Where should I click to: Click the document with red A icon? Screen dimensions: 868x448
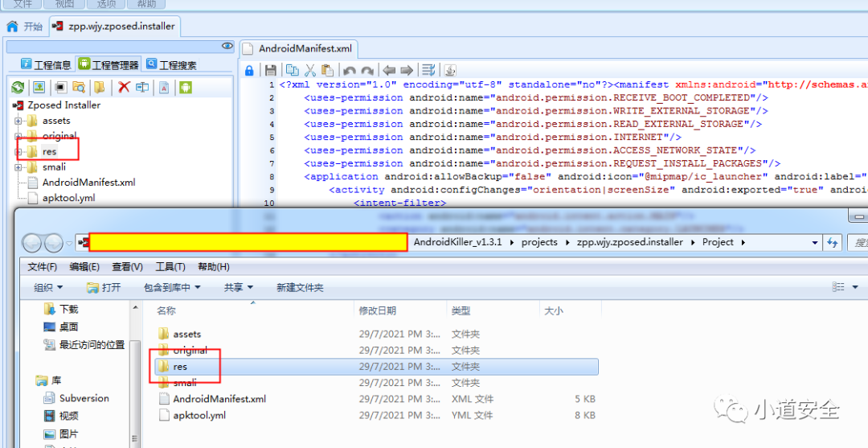(x=165, y=87)
